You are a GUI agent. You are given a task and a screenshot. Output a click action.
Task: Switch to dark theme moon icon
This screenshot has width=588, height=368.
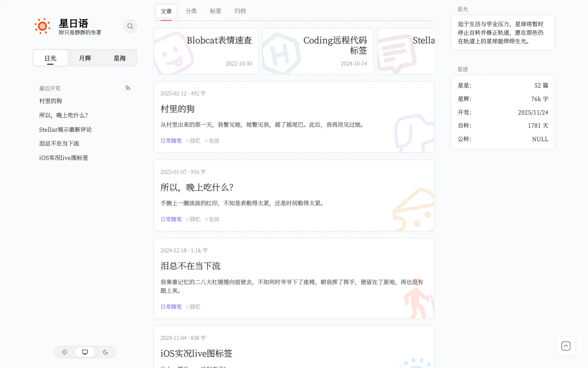105,352
